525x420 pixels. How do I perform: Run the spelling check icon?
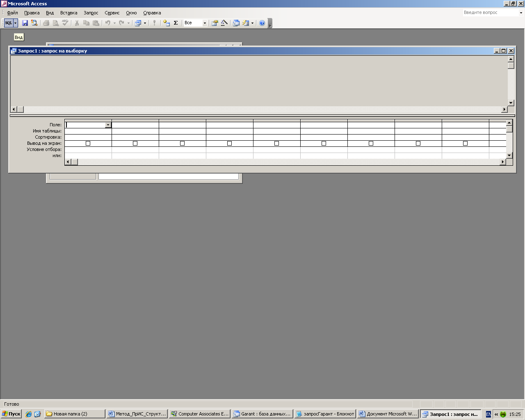click(65, 23)
